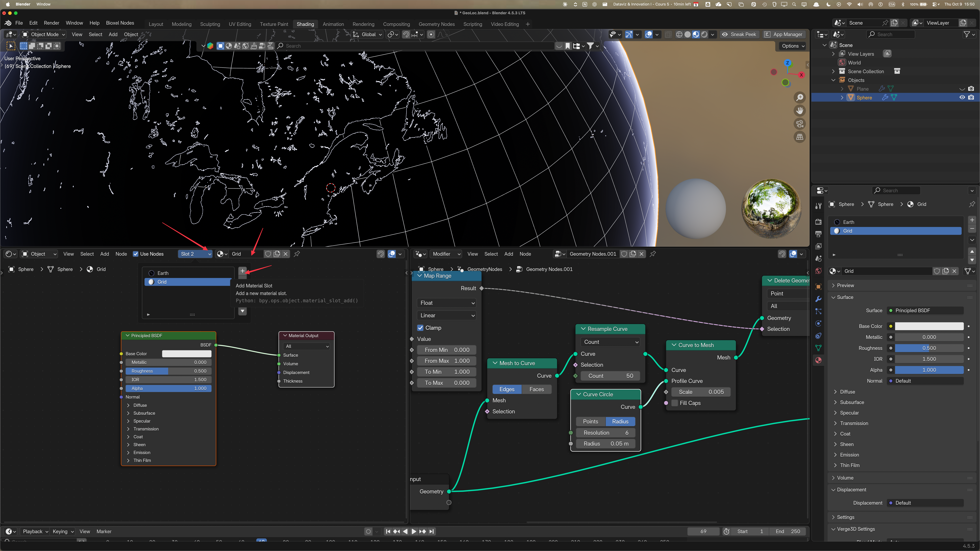Switch to the Scripting workspace tab
This screenshot has height=551, width=980.
tap(473, 24)
